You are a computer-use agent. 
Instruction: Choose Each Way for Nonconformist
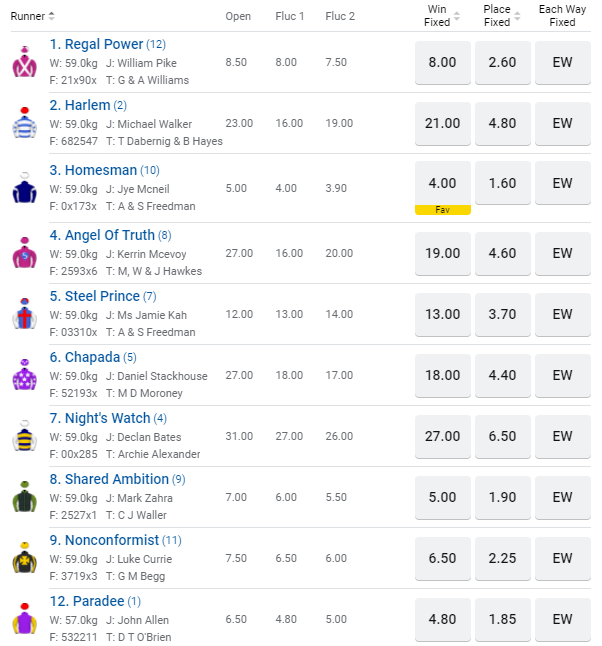pos(563,558)
